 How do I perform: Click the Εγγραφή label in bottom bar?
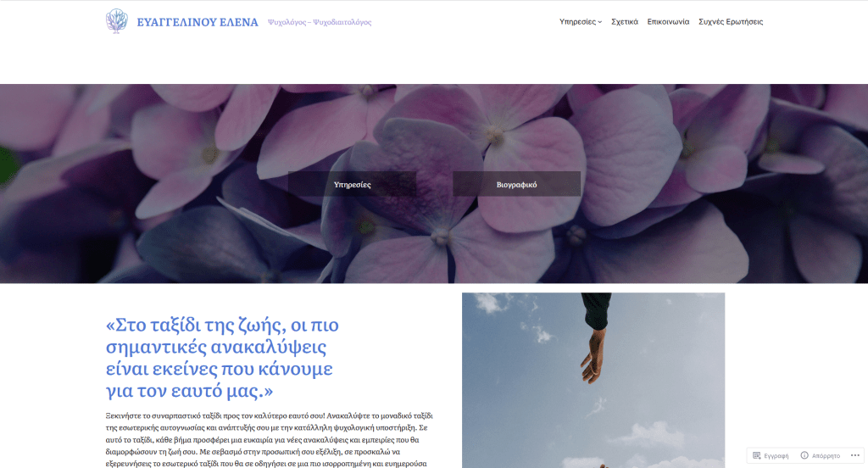[776, 456]
